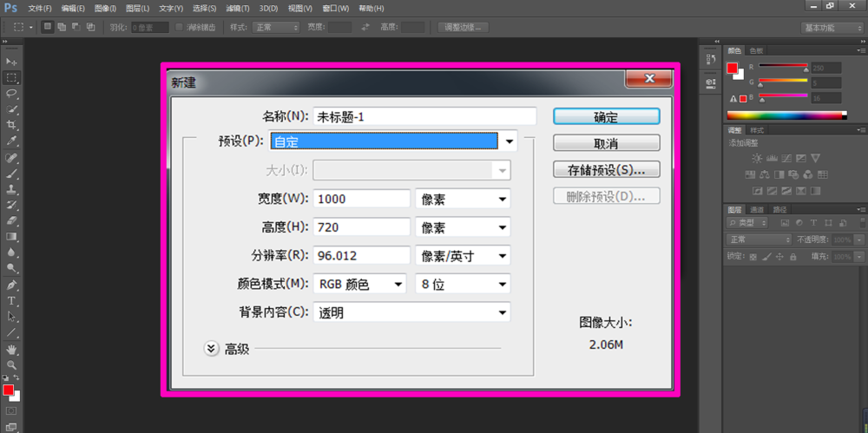
Task: Select the Horizontal Type tool
Action: coord(12,300)
